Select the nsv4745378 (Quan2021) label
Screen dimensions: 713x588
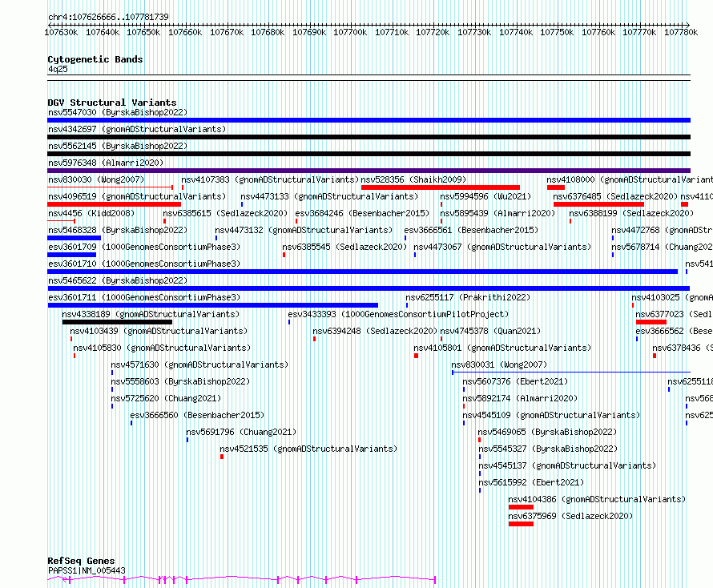[490, 331]
